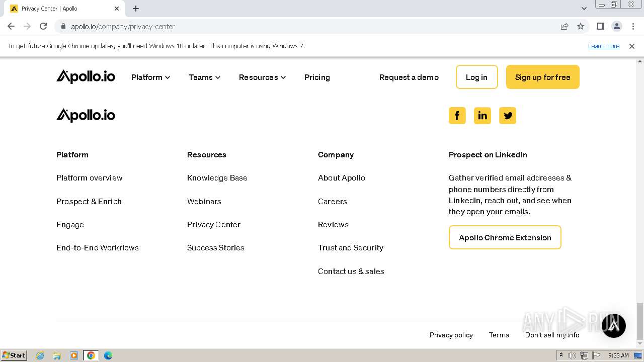Viewport: 644px width, 362px height.
Task: Open Apollo's LinkedIn page icon
Action: pos(482,116)
